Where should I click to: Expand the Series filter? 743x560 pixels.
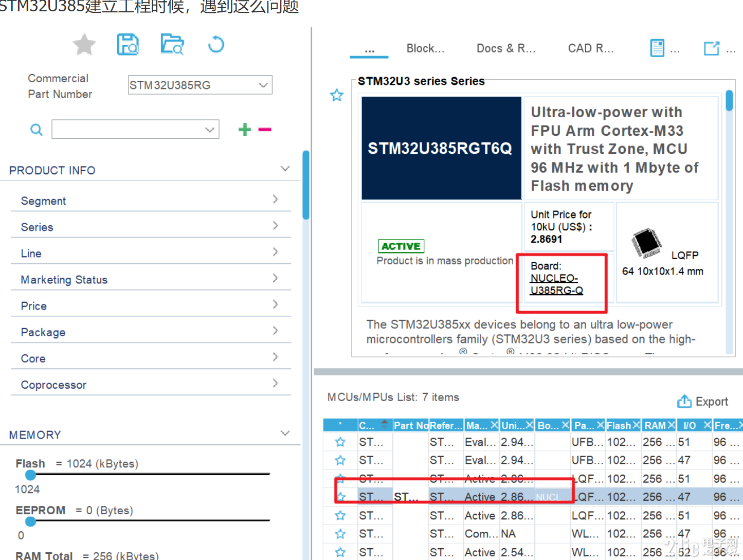pyautogui.click(x=276, y=225)
